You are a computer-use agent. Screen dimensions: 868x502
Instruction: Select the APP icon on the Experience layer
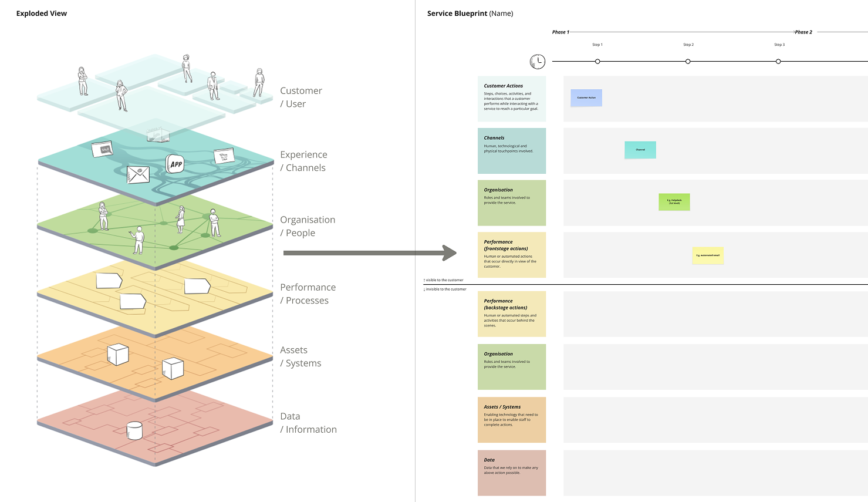(x=175, y=164)
